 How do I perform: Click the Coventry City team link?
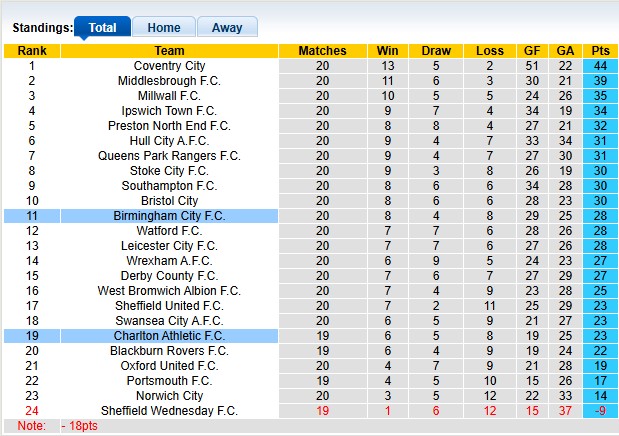tap(169, 66)
